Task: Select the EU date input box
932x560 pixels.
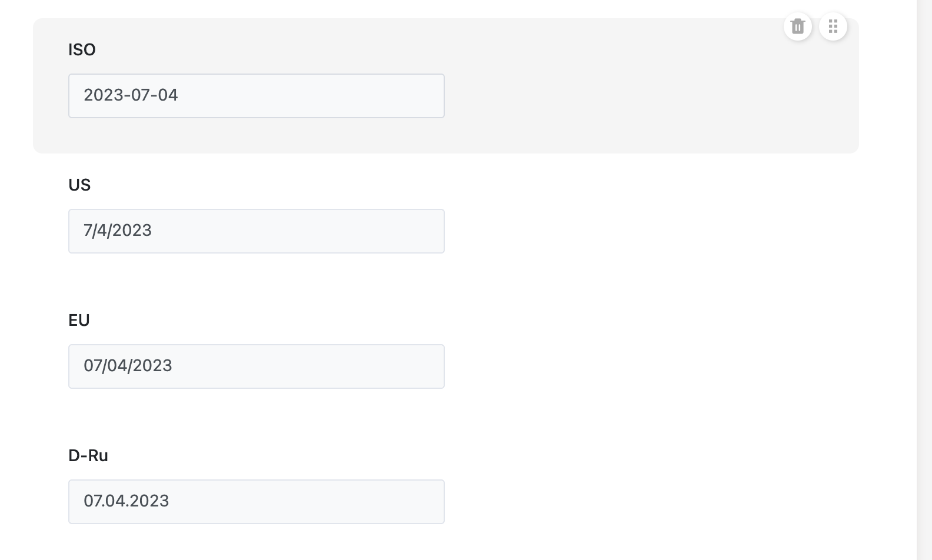Action: pyautogui.click(x=256, y=366)
